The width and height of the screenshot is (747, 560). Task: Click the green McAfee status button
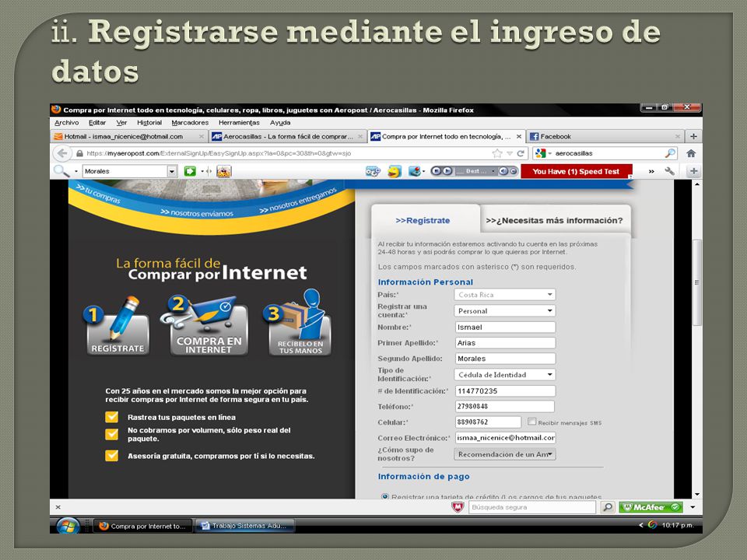[x=651, y=508]
